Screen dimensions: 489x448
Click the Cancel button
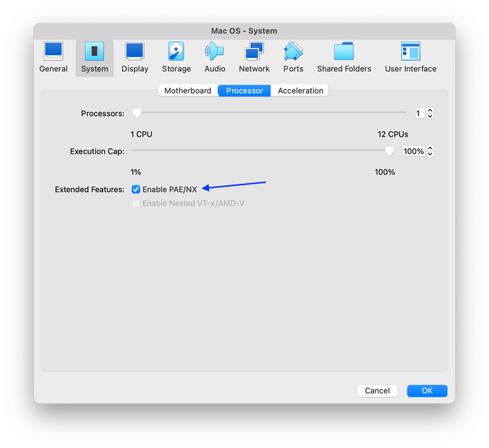pyautogui.click(x=377, y=391)
